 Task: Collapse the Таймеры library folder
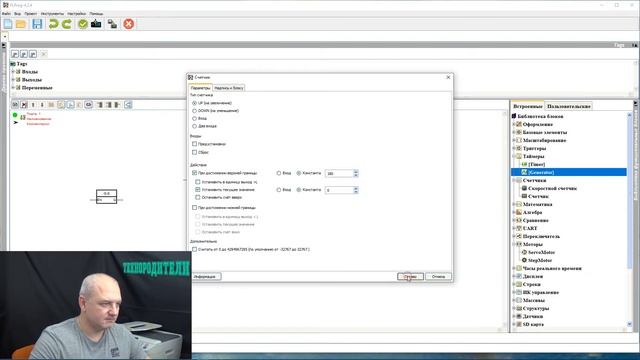(514, 156)
